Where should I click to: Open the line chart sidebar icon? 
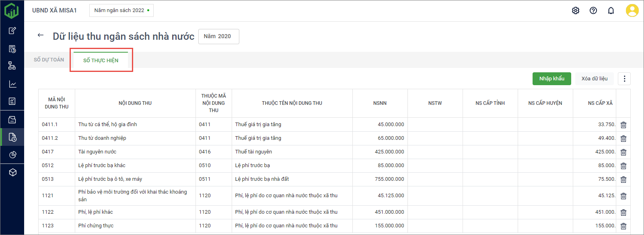pos(12,84)
